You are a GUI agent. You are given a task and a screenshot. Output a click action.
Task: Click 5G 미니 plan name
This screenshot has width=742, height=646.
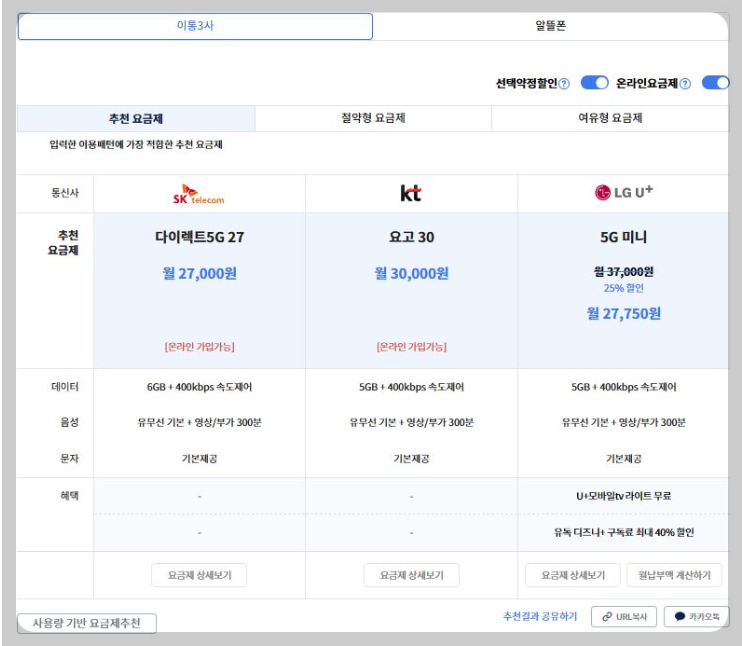[x=623, y=237]
